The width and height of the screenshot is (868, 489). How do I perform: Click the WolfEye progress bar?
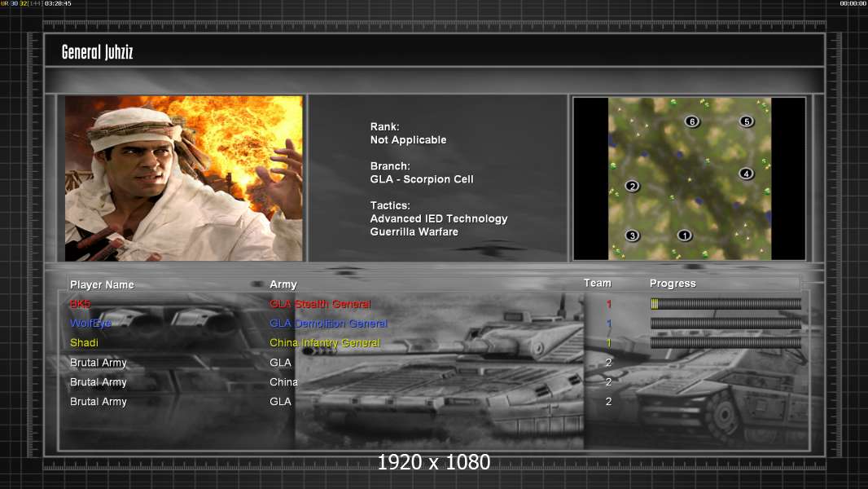pos(726,324)
